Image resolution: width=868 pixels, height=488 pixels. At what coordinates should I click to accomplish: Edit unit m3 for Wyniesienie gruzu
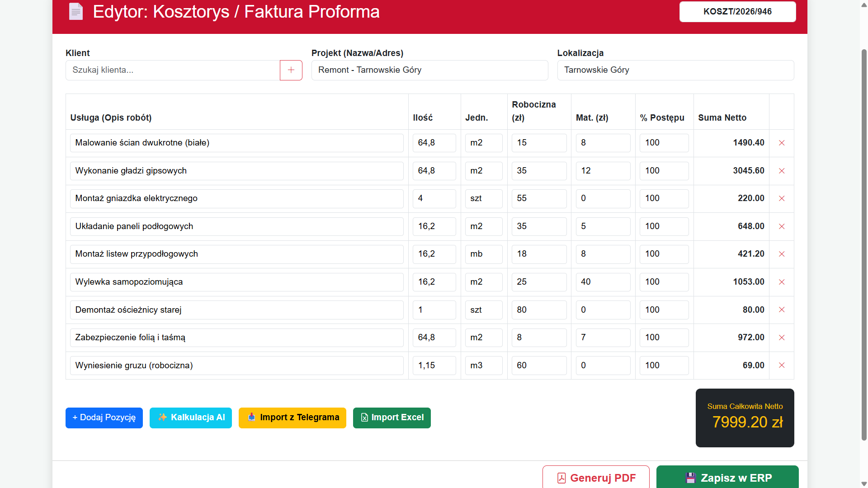tap(484, 365)
